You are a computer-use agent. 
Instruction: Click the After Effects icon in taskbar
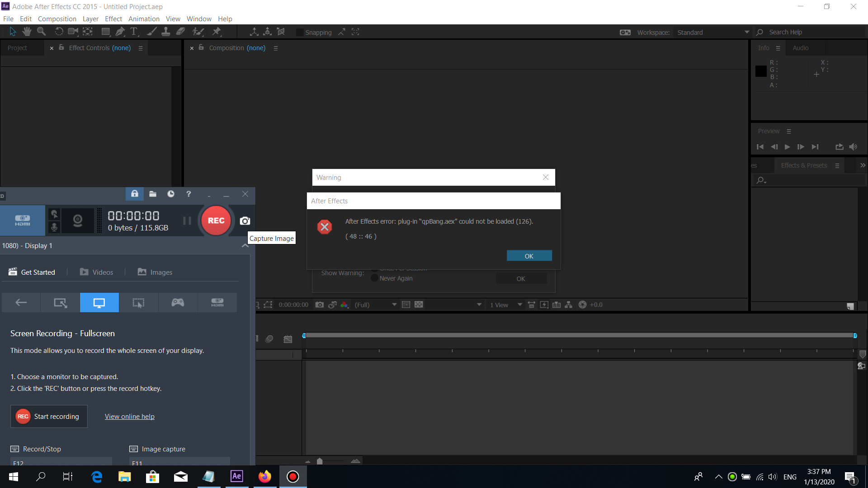pyautogui.click(x=237, y=476)
